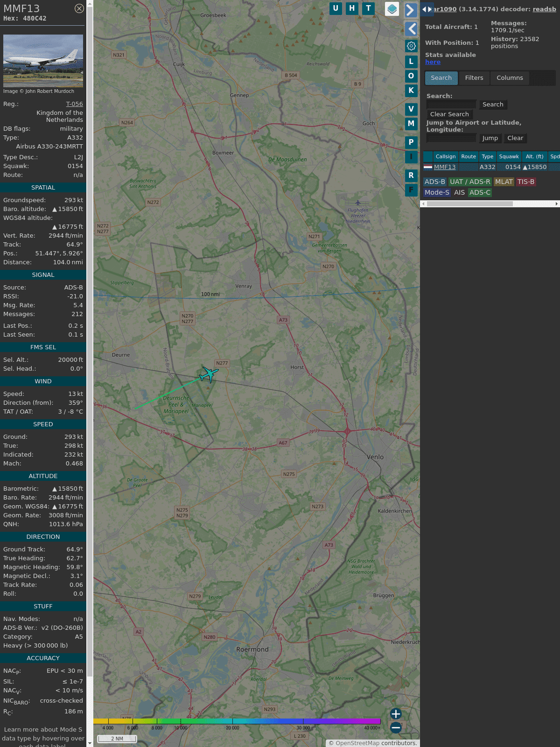Switch to the Columns tab
This screenshot has width=560, height=747.
pyautogui.click(x=510, y=78)
